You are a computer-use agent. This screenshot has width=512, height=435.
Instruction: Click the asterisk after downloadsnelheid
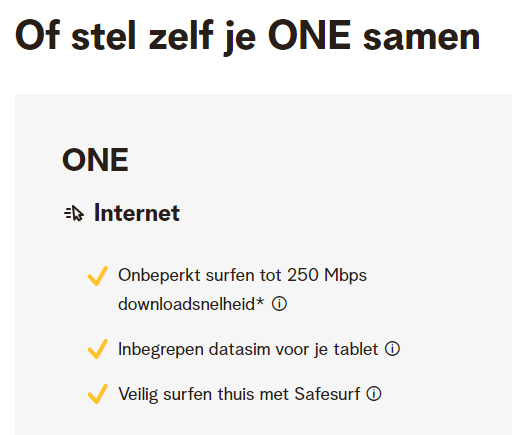(x=260, y=301)
